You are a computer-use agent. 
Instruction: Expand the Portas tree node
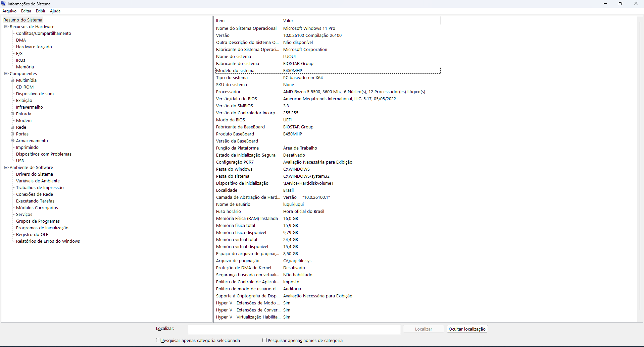click(12, 134)
